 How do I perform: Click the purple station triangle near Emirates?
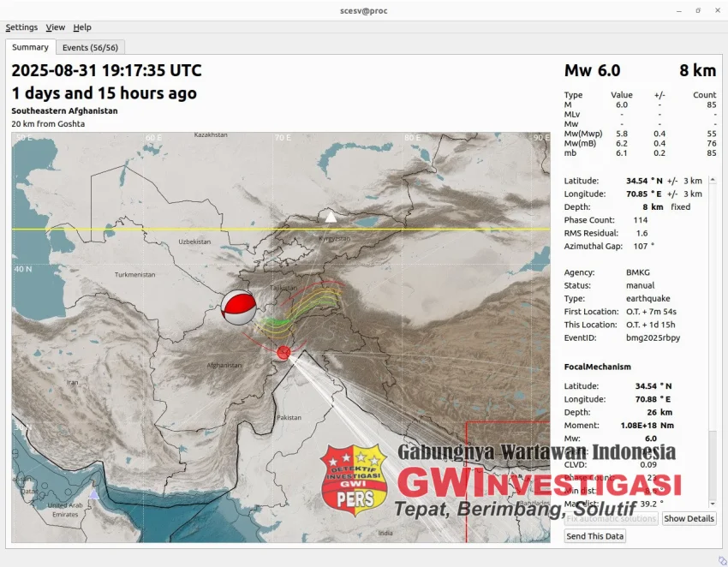94,493
